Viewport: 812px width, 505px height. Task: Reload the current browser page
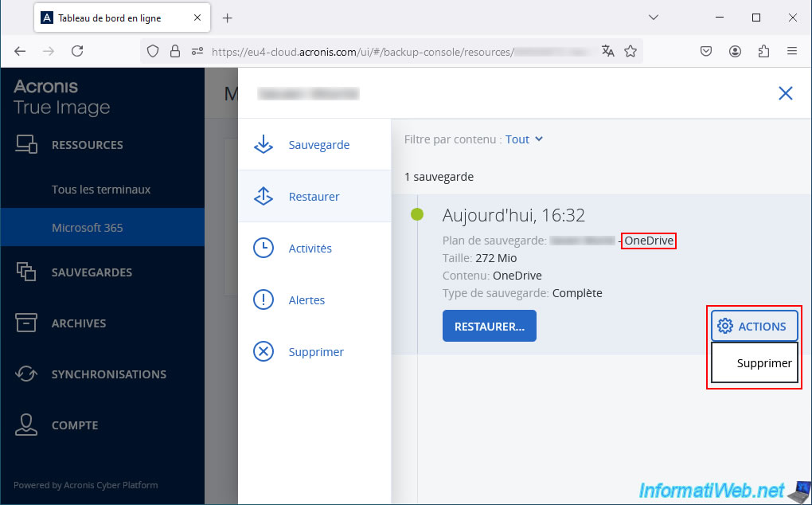[x=77, y=51]
